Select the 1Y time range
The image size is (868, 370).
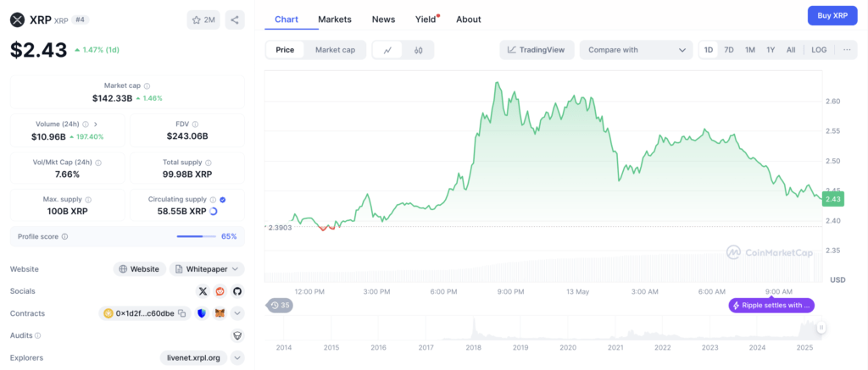(x=771, y=50)
